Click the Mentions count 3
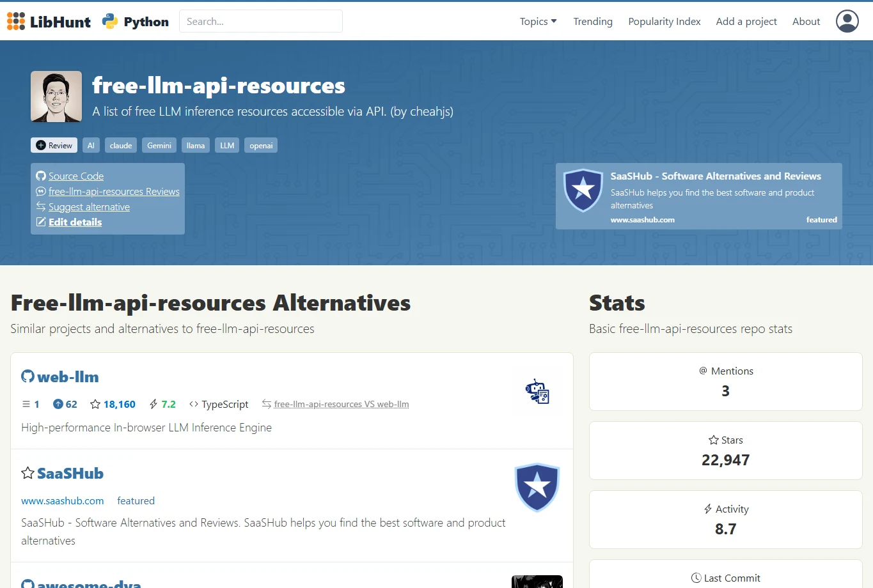873x588 pixels. pos(725,391)
